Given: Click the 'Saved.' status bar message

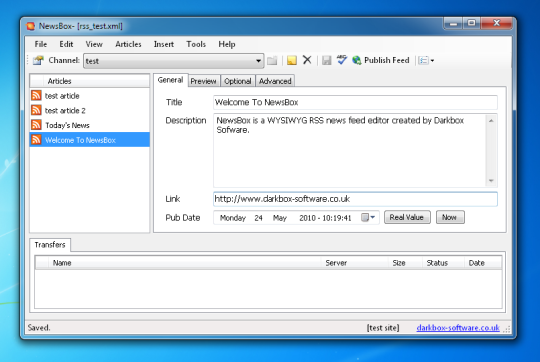Looking at the screenshot, I should pyautogui.click(x=39, y=328).
